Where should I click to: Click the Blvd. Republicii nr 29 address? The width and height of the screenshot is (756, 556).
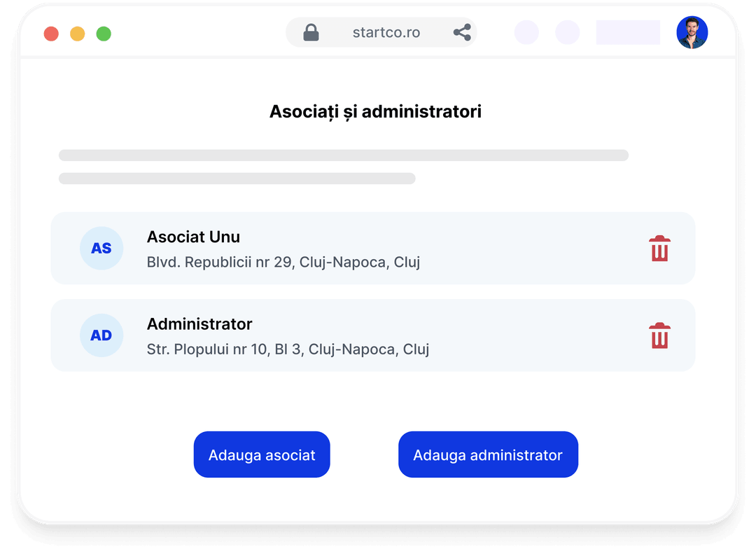tap(283, 263)
